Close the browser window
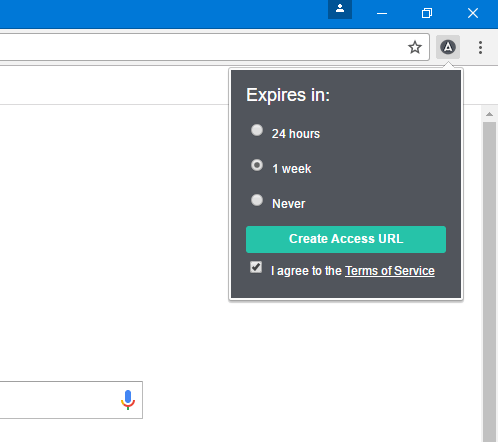 pyautogui.click(x=473, y=13)
